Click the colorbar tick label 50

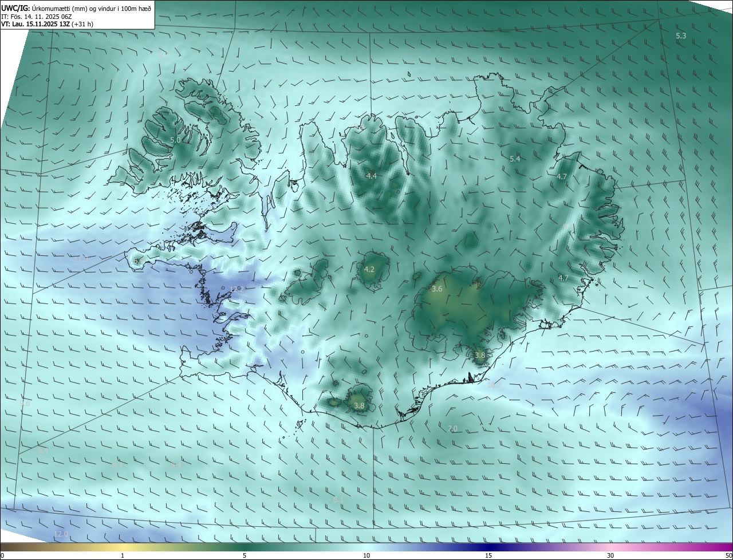tap(728, 555)
